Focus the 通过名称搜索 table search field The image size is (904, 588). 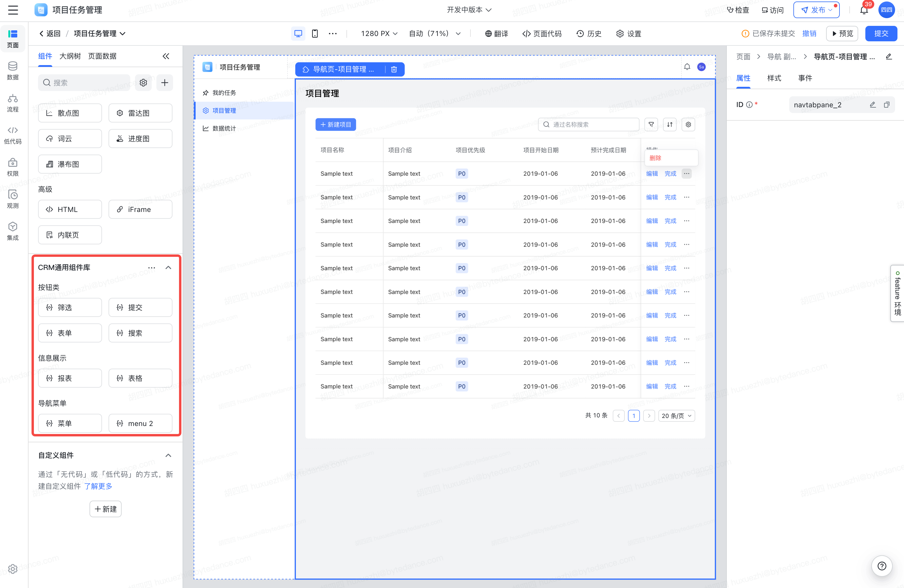(x=588, y=125)
